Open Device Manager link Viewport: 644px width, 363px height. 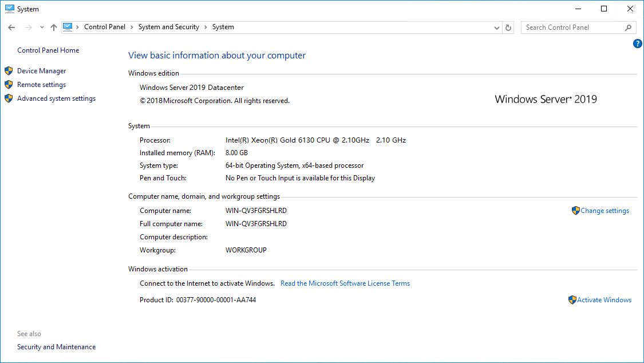pyautogui.click(x=41, y=71)
